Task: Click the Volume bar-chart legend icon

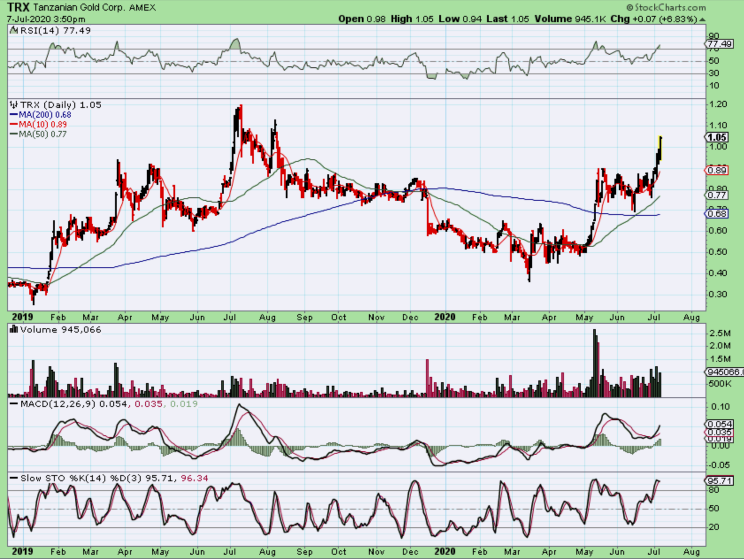Action: [13, 330]
